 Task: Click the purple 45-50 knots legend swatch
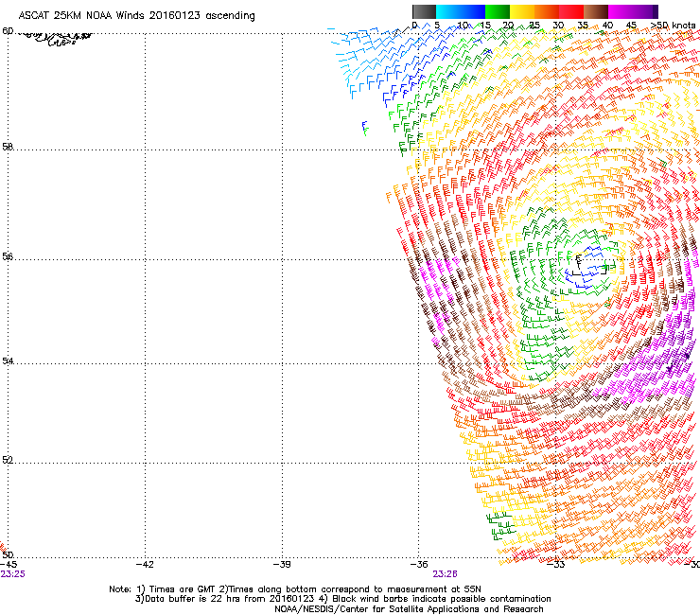643,11
